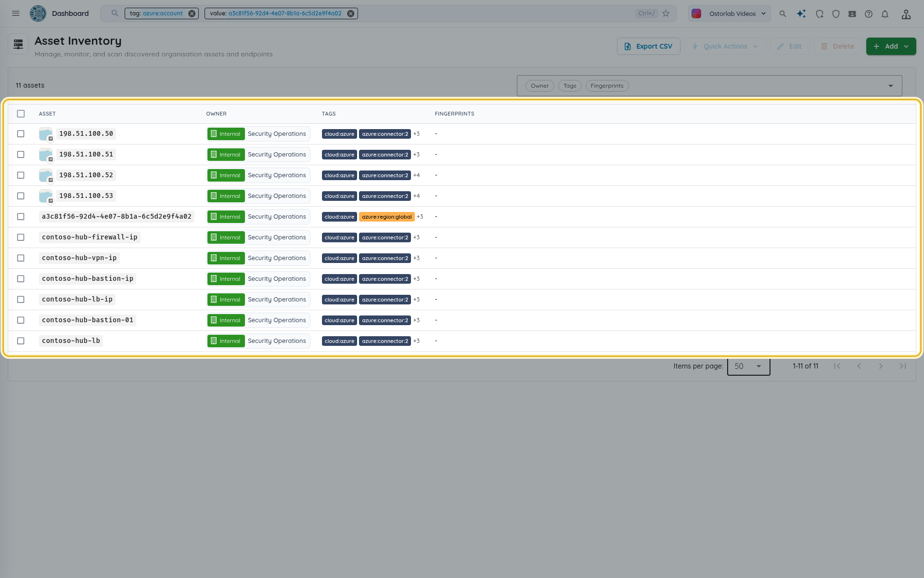924x578 pixels.
Task: Expand the Quick Actions dropdown
Action: coord(725,46)
